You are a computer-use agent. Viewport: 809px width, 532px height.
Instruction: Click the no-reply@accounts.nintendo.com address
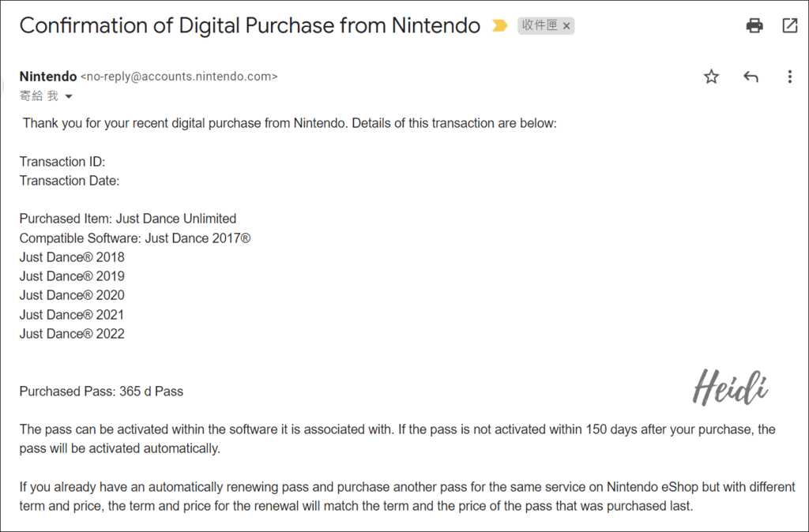click(179, 77)
